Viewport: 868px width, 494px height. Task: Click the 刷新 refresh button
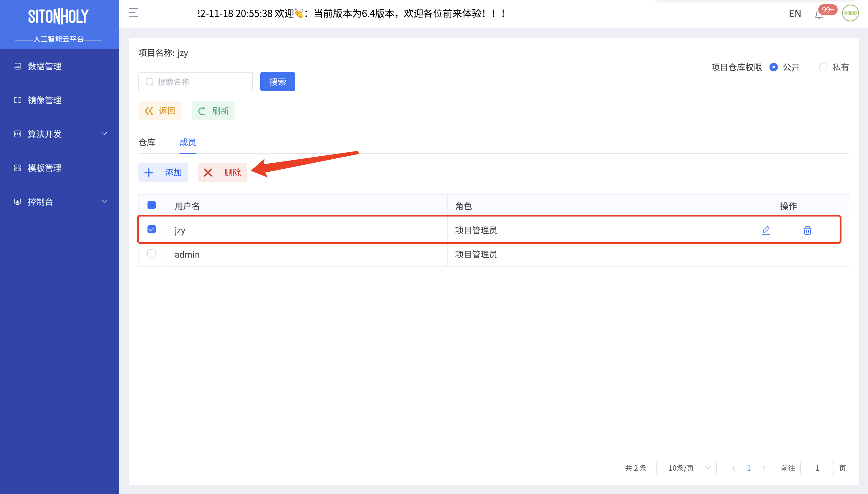[213, 111]
